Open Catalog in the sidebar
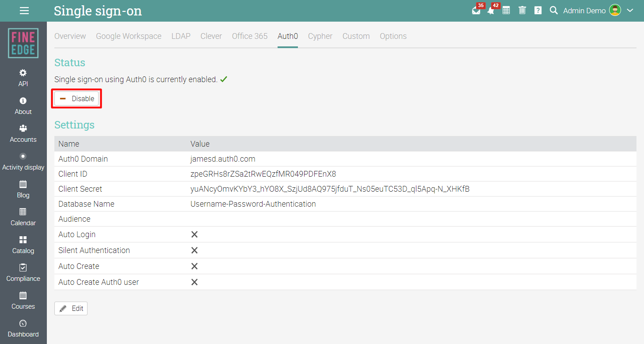The height and width of the screenshot is (344, 644). point(23,245)
